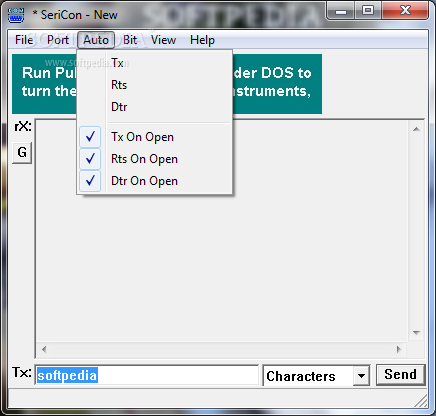Uncheck Tx On Open option
Image resolution: width=436 pixels, height=416 pixels.
coord(155,137)
